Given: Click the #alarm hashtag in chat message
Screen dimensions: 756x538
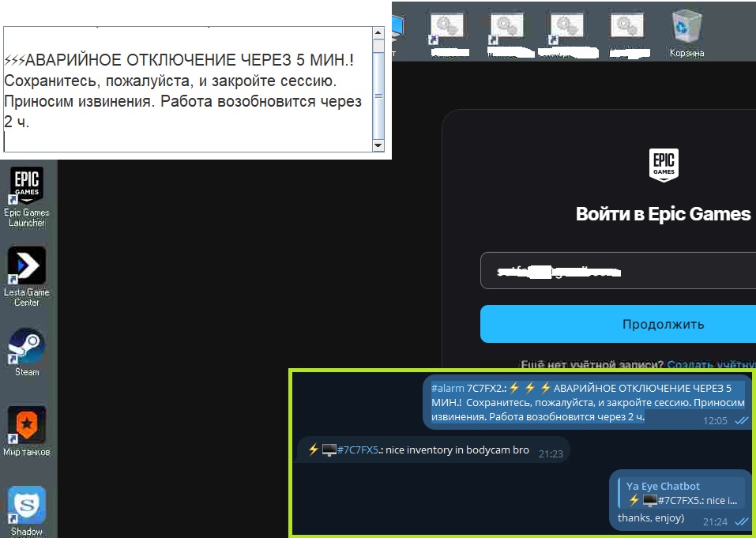Looking at the screenshot, I should (x=447, y=388).
